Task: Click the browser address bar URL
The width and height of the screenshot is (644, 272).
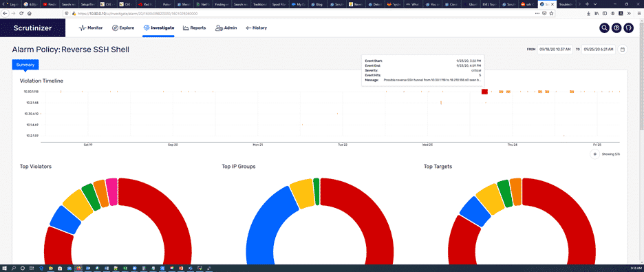Action: click(138, 13)
